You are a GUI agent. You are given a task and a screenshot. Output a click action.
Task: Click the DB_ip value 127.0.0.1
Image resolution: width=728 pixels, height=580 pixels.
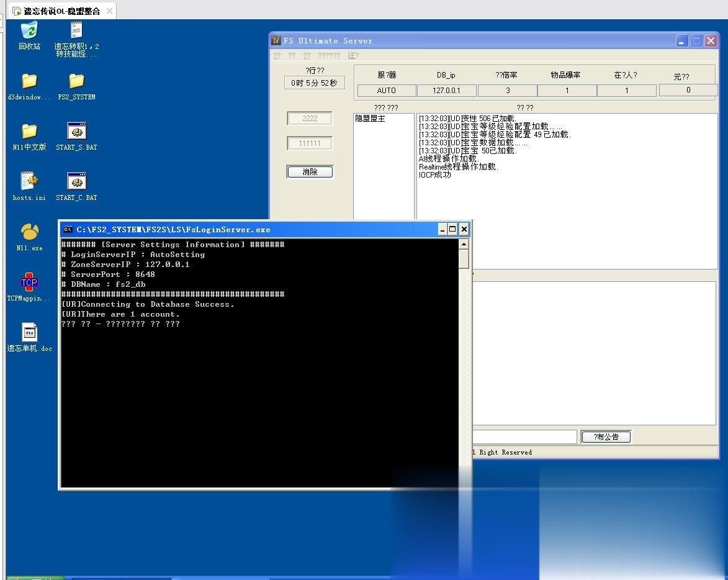447,90
